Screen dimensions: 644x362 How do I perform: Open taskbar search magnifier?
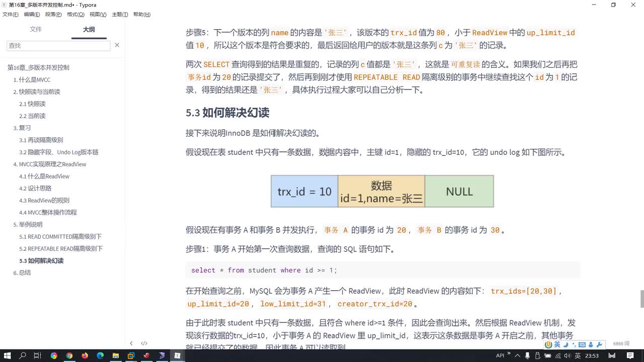[23, 355]
